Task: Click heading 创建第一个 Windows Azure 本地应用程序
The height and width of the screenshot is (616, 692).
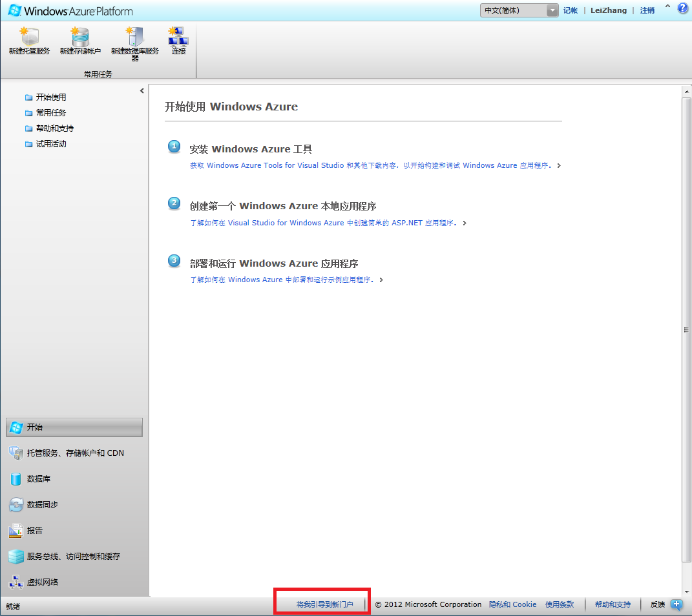Action: point(283,206)
